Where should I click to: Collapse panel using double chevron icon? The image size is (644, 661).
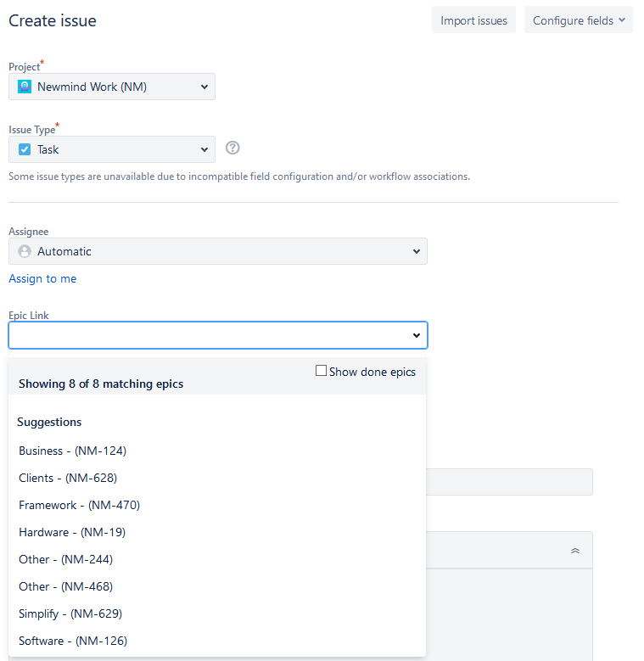click(x=575, y=551)
